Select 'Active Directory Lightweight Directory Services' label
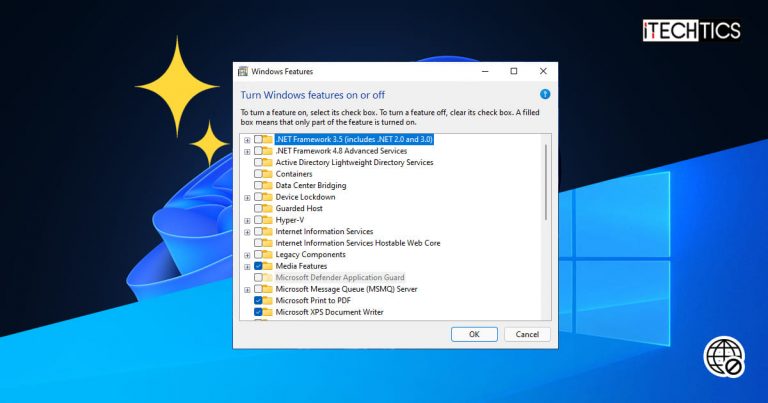The height and width of the screenshot is (403, 768). pos(354,162)
